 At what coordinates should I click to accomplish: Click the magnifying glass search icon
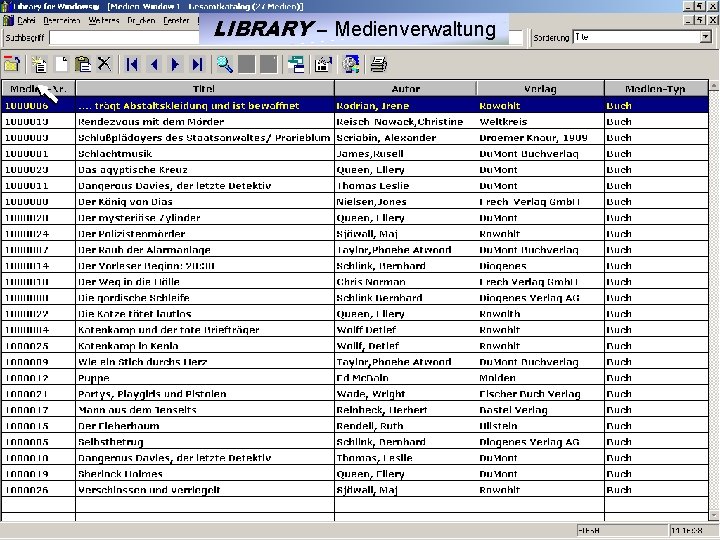pyautogui.click(x=225, y=64)
